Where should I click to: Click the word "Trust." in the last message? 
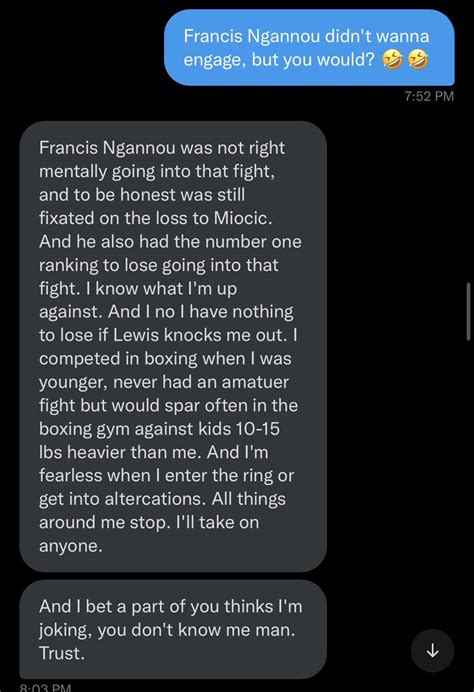pyautogui.click(x=61, y=653)
